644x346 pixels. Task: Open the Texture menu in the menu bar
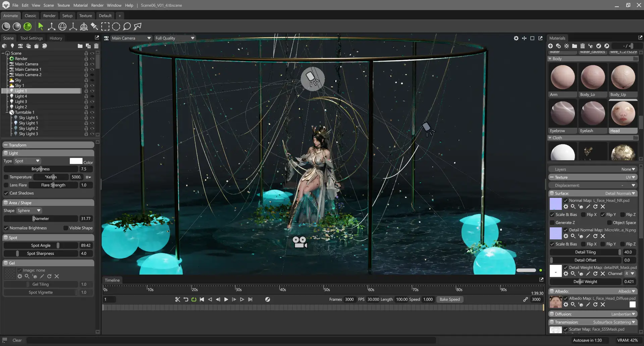pyautogui.click(x=63, y=5)
